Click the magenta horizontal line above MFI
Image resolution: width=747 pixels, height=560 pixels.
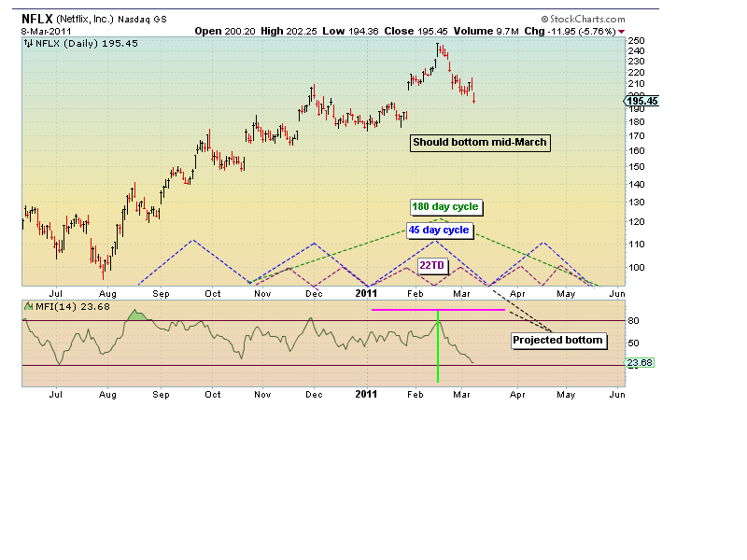(x=438, y=310)
